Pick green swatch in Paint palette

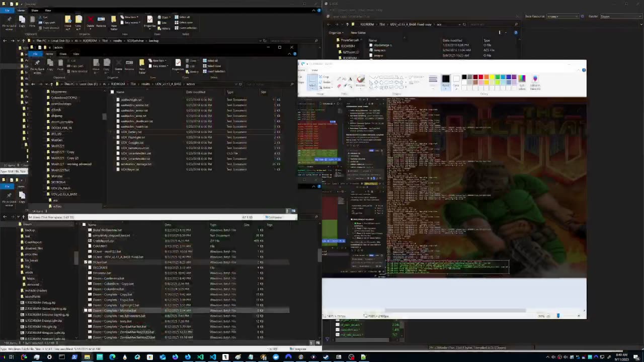[498, 77]
